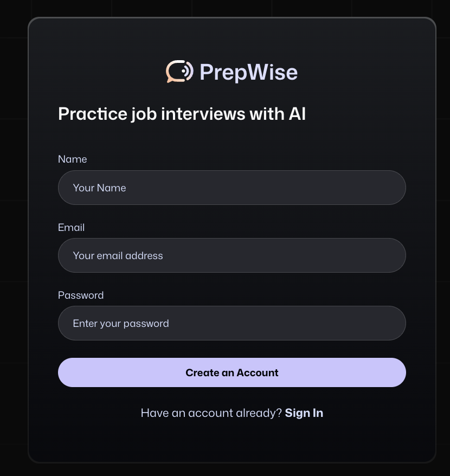Click the PrepWise brand name text

coord(248,72)
